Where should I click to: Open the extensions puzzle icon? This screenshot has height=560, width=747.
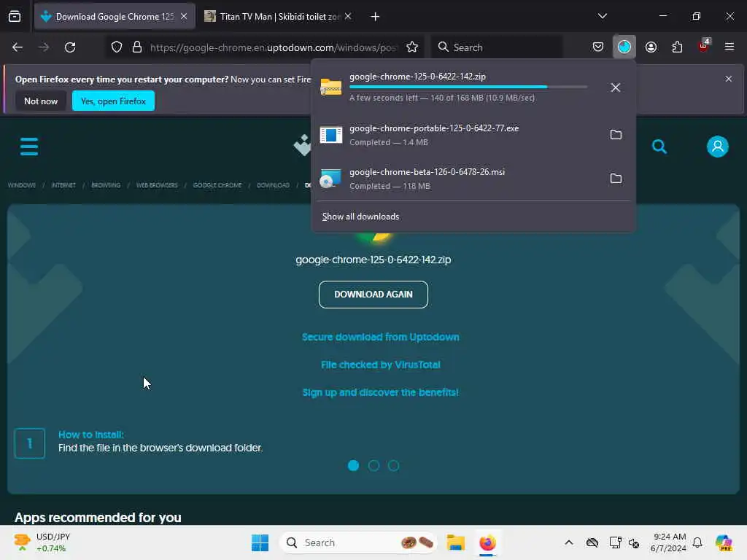point(677,47)
